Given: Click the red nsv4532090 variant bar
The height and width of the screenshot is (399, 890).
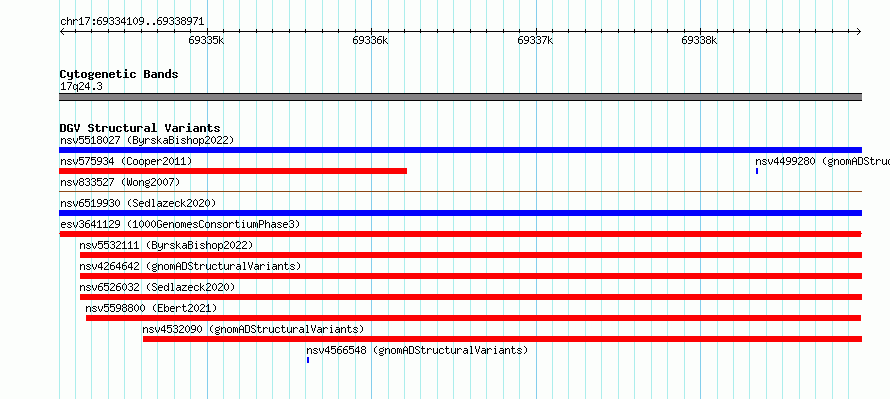Looking at the screenshot, I should pyautogui.click(x=502, y=339).
